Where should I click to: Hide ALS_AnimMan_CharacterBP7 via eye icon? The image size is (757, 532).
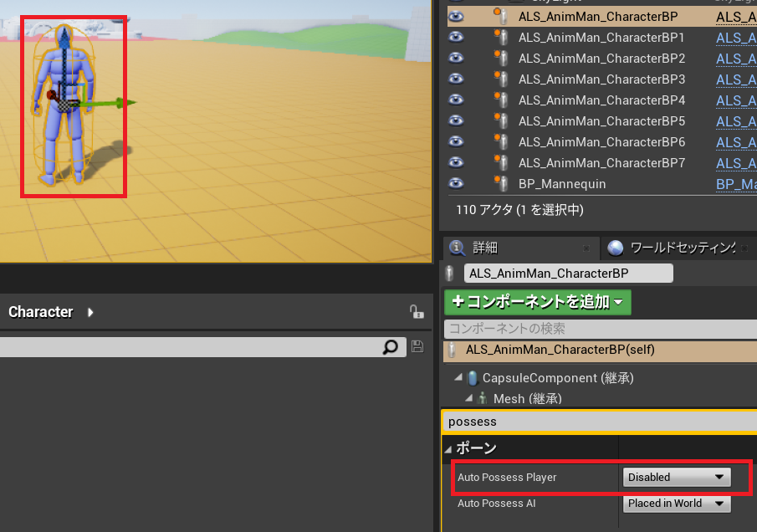point(456,162)
